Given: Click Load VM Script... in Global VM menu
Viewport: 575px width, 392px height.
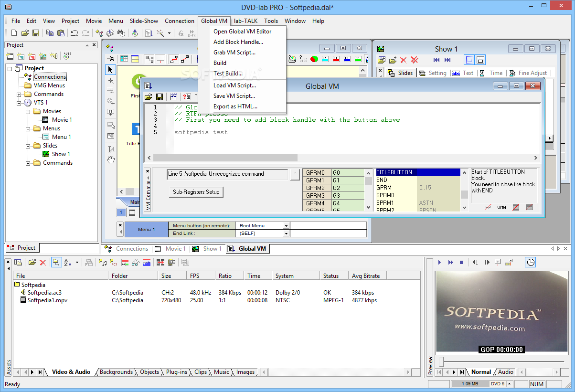Looking at the screenshot, I should 234,85.
